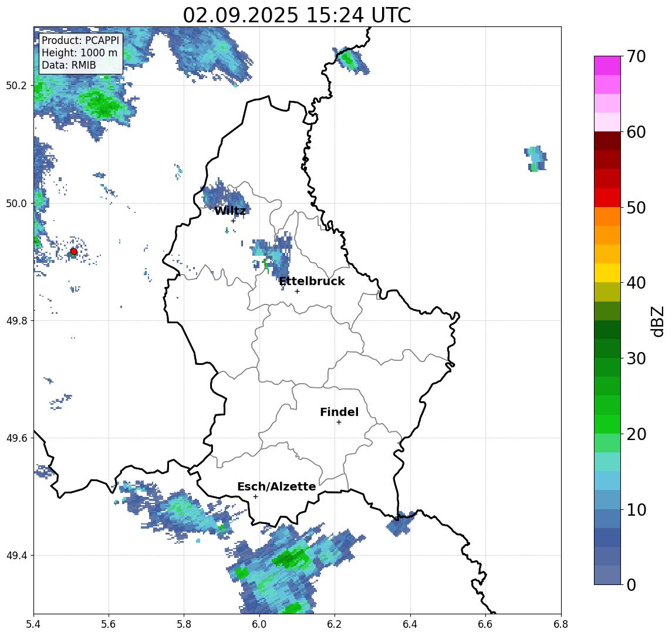
Task: Click the Ettelbruck city label
Action: [x=312, y=281]
